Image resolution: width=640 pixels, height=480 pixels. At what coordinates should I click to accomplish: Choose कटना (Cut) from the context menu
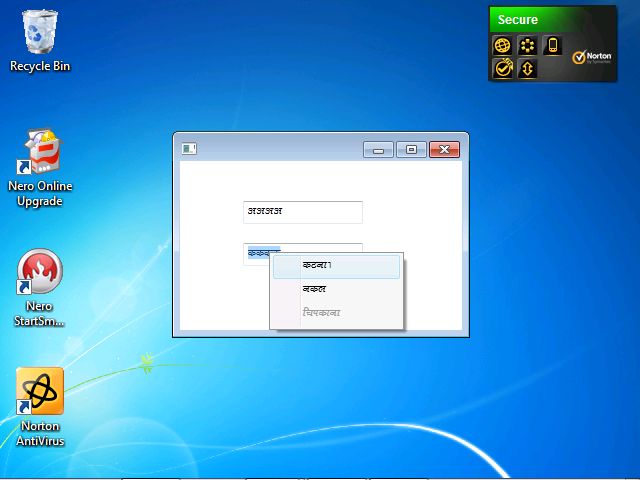[336, 266]
